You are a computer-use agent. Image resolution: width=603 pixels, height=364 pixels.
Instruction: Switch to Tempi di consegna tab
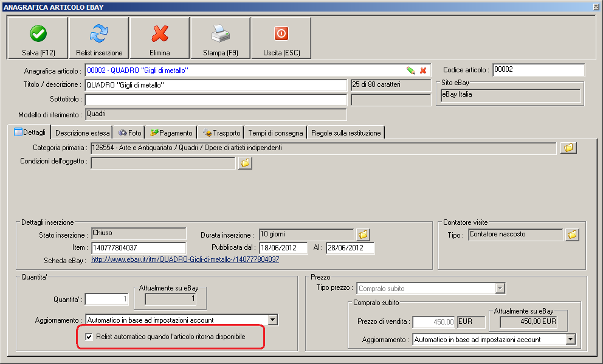tap(275, 133)
